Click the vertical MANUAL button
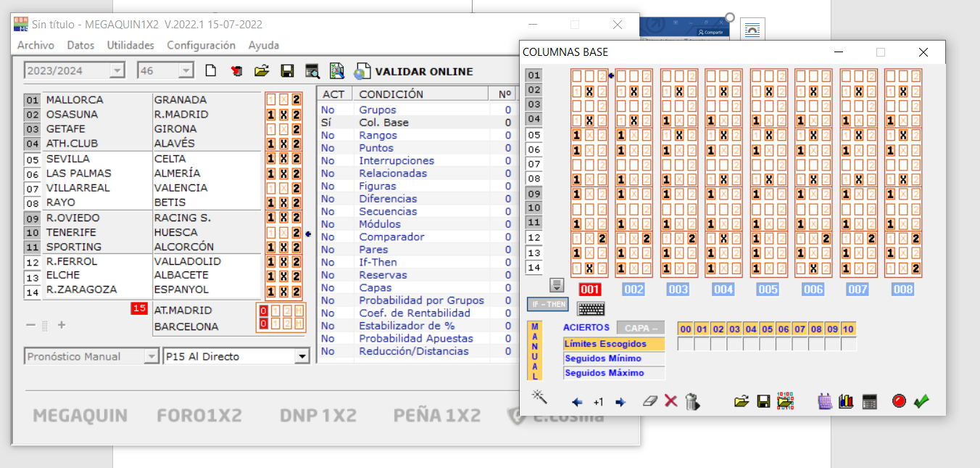The image size is (980, 468). (x=535, y=351)
